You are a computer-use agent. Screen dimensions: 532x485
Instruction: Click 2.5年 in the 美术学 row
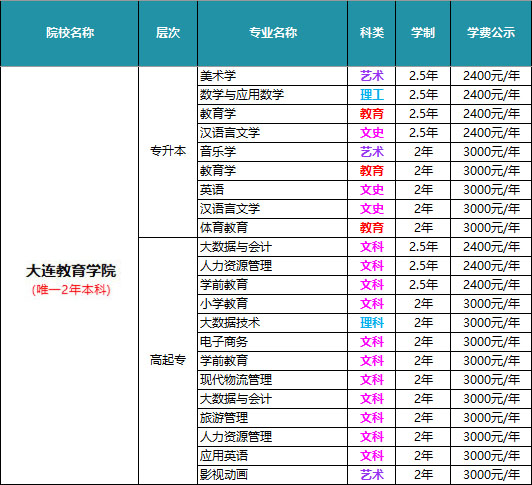(x=423, y=76)
